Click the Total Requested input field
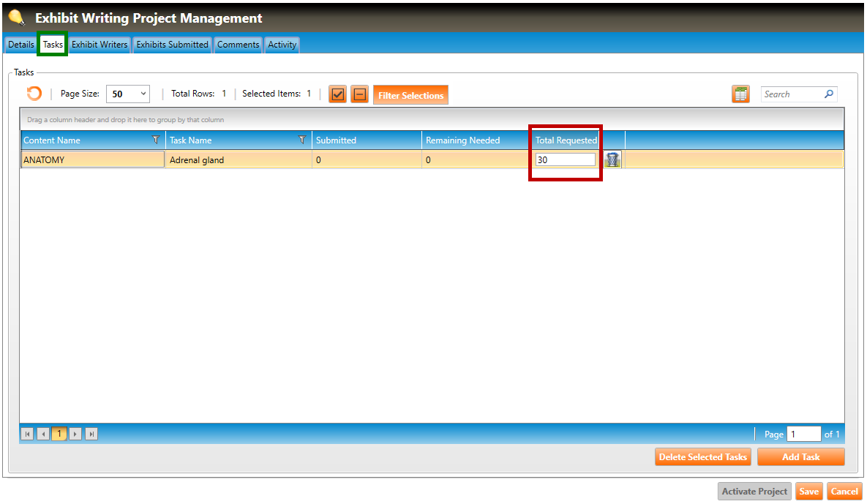The width and height of the screenshot is (867, 504). [565, 159]
